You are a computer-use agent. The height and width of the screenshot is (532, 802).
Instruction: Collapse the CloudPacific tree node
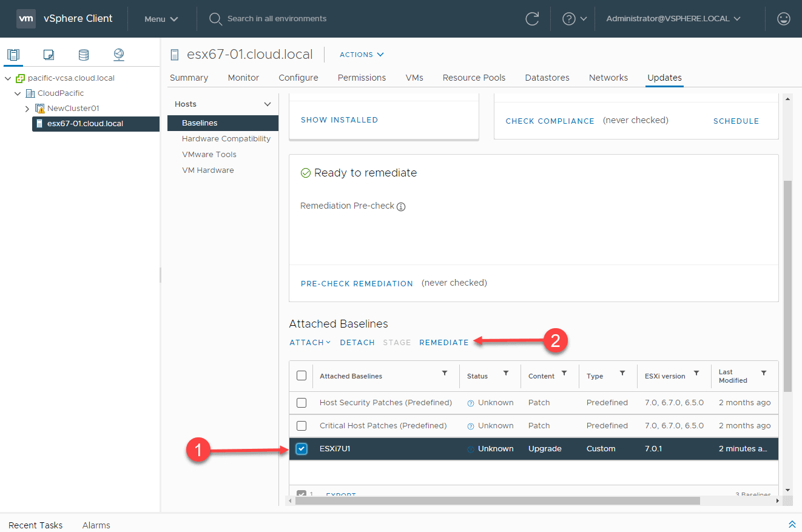pos(18,93)
